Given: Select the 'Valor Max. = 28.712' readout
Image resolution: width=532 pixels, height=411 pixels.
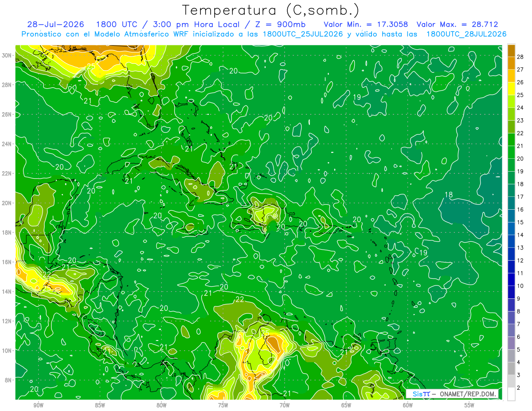Looking at the screenshot, I should [x=457, y=24].
